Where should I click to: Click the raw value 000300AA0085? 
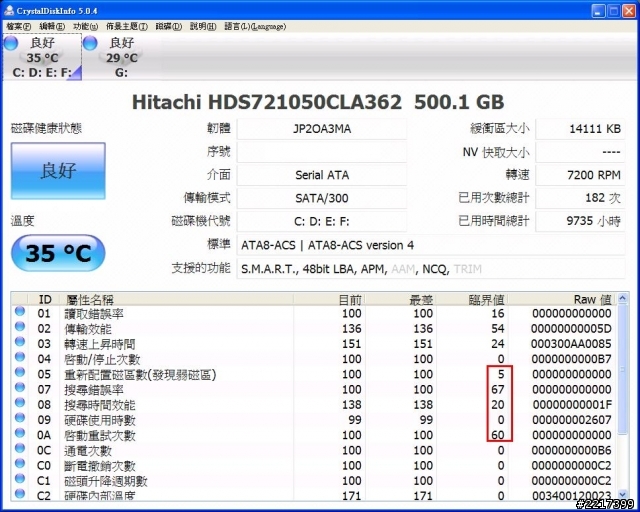pyautogui.click(x=571, y=344)
